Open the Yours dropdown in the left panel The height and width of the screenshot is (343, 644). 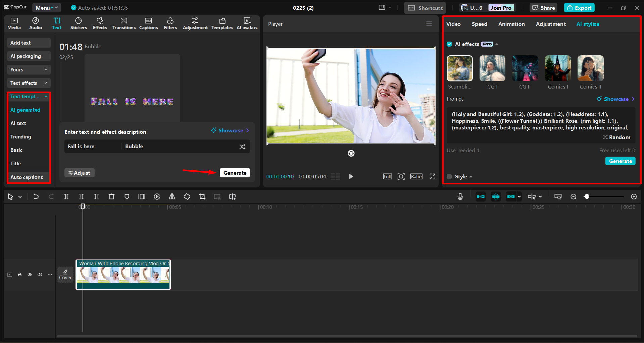29,69
